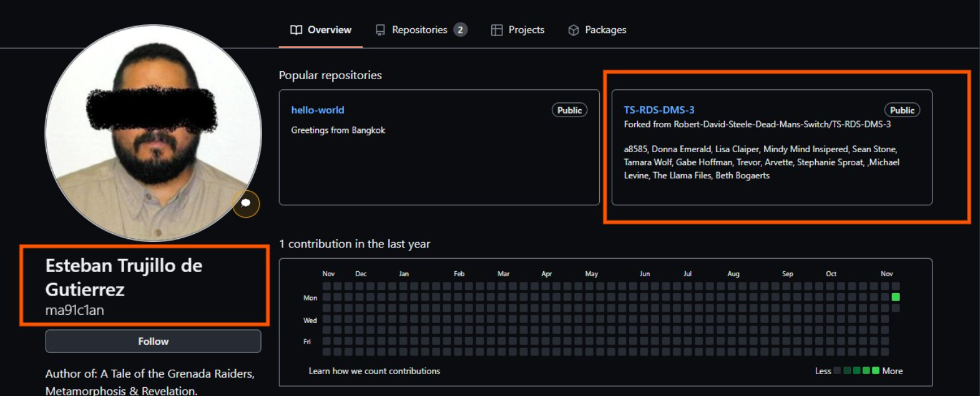The image size is (980, 396).
Task: Click the repositories count badge 2
Action: [x=461, y=30]
